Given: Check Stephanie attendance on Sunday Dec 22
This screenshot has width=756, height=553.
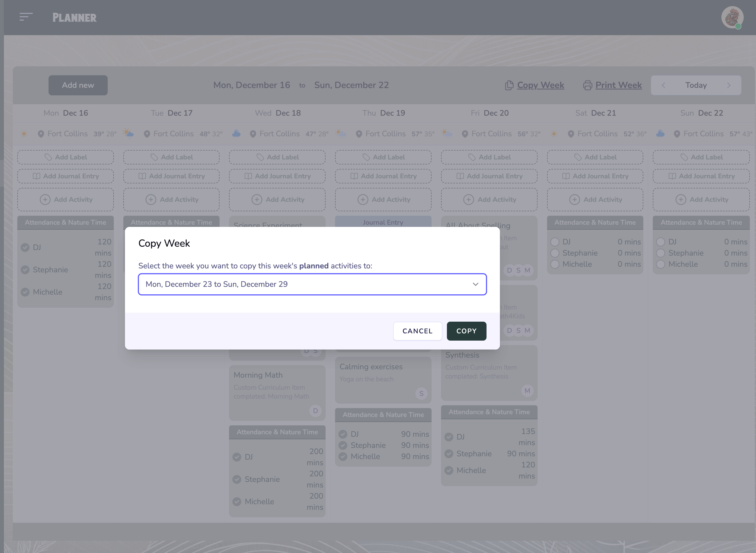Looking at the screenshot, I should tap(661, 253).
